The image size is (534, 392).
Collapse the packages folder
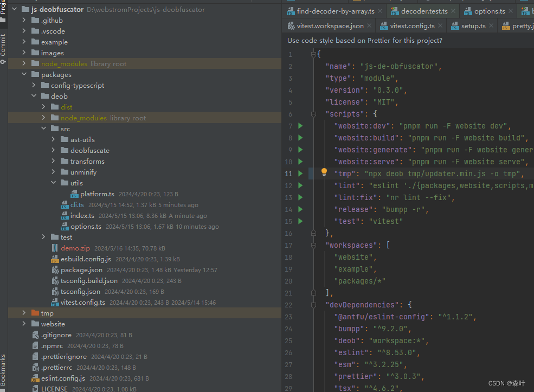pyautogui.click(x=24, y=74)
